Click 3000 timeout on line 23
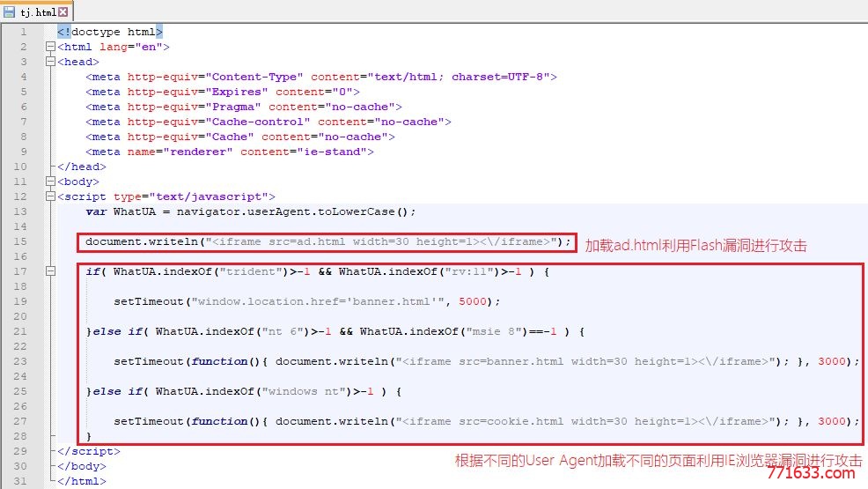Viewport: 868px width, 489px height. [831, 360]
